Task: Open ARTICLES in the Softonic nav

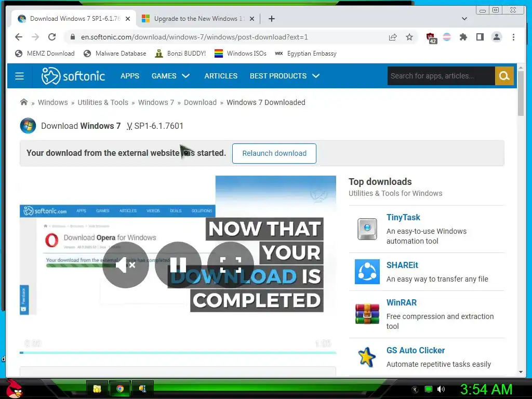Action: click(221, 76)
